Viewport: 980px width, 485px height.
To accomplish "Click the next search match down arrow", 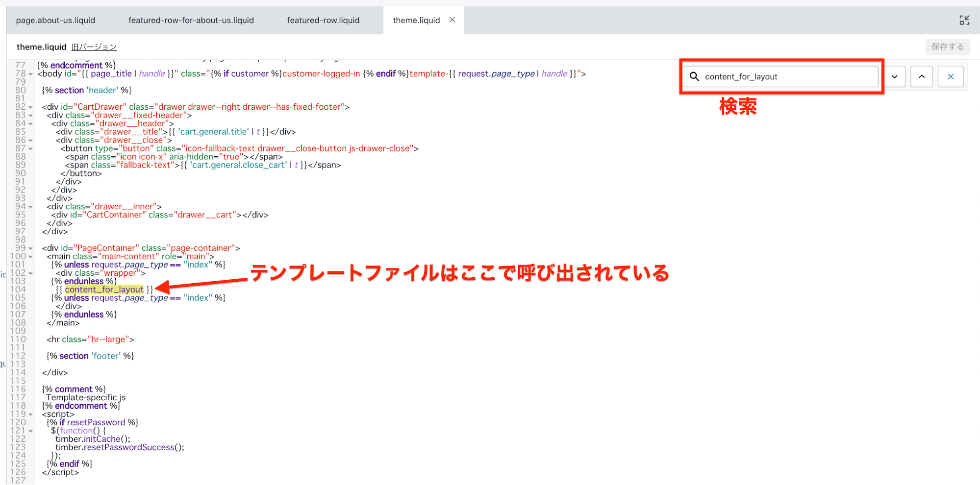I will (895, 76).
